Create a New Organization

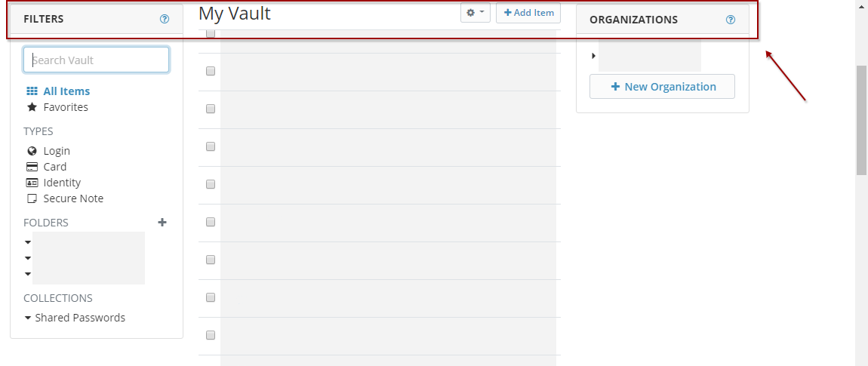point(662,87)
